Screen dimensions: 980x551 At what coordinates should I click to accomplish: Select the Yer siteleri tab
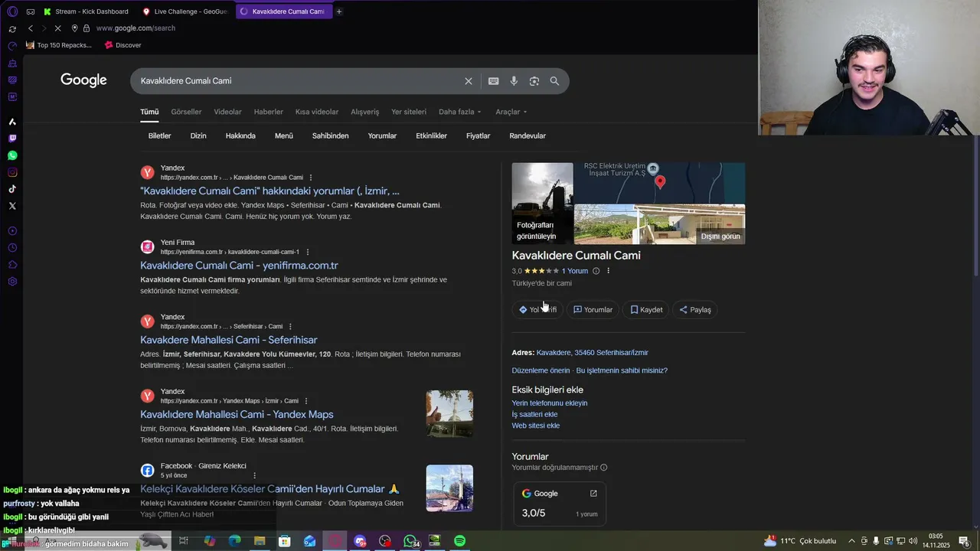409,112
